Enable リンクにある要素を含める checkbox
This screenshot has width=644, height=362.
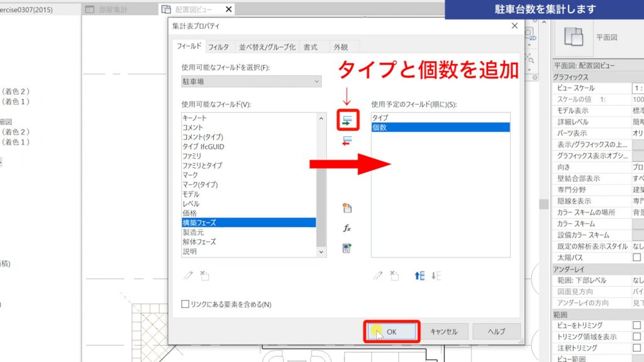click(185, 302)
